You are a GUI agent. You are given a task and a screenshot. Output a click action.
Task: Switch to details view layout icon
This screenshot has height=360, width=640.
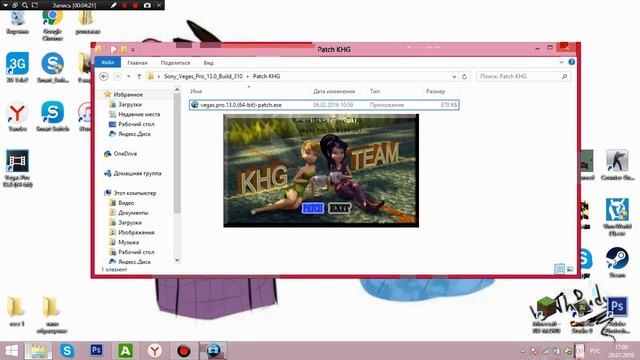pyautogui.click(x=559, y=269)
